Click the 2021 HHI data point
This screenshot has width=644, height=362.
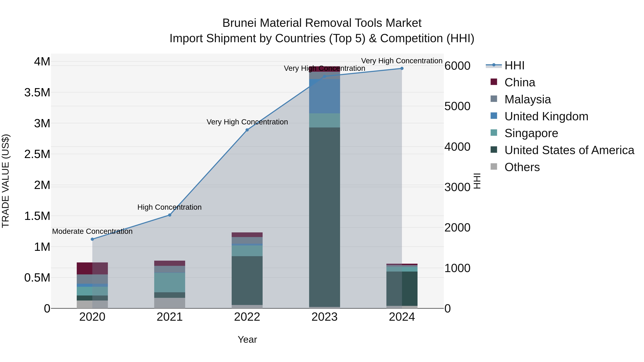170,215
